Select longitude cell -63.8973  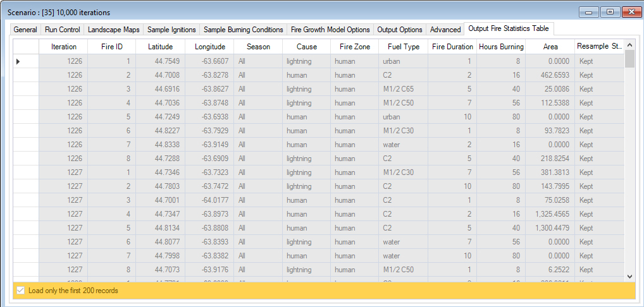click(209, 214)
